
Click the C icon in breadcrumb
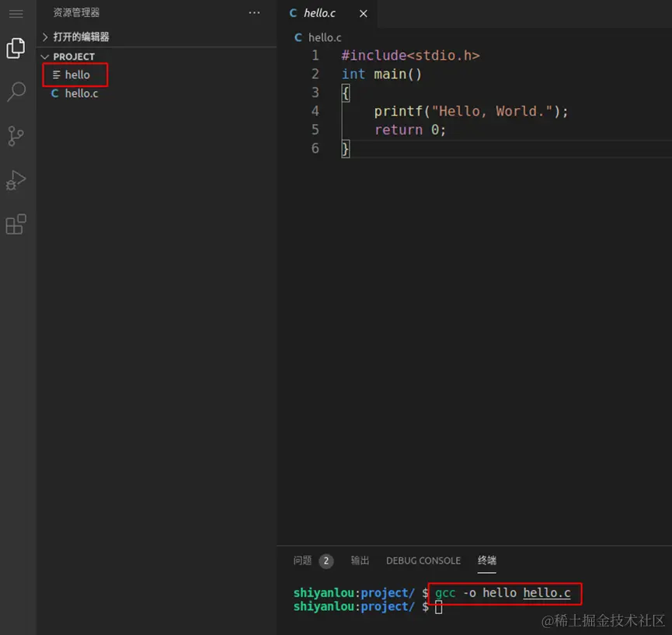[x=298, y=38]
